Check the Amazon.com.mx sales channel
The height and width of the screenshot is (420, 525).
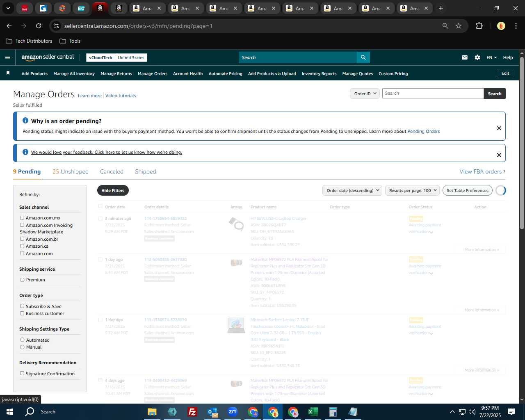(x=22, y=218)
